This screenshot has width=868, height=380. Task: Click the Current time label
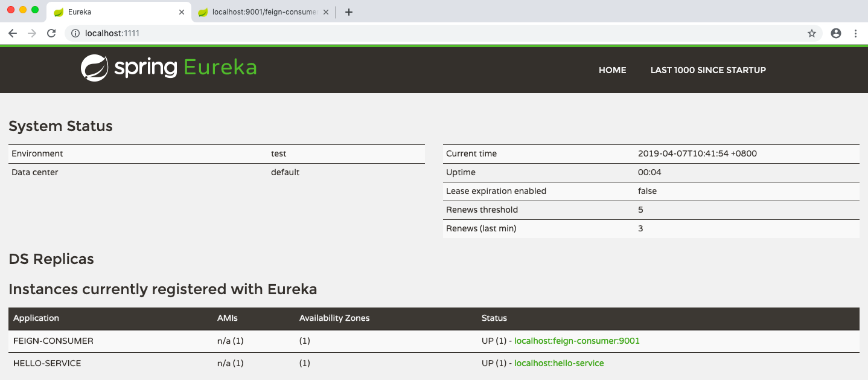click(x=471, y=153)
